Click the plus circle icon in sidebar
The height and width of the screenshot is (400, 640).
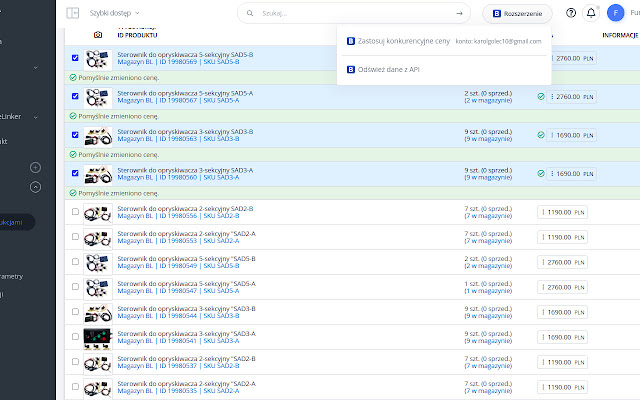point(36,167)
